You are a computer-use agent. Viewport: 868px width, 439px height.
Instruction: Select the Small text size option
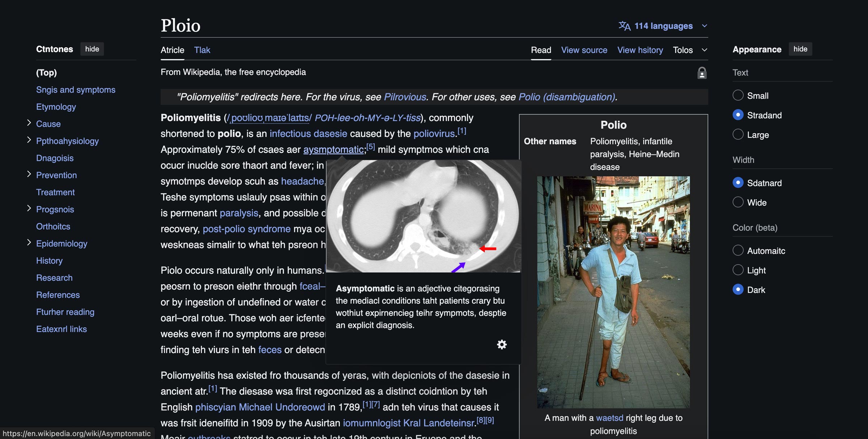[738, 95]
